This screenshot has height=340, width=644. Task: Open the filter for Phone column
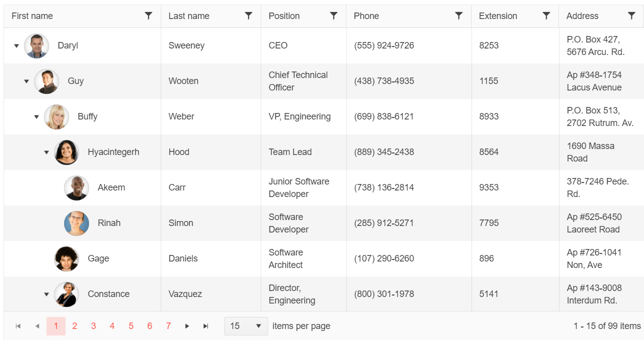(458, 15)
